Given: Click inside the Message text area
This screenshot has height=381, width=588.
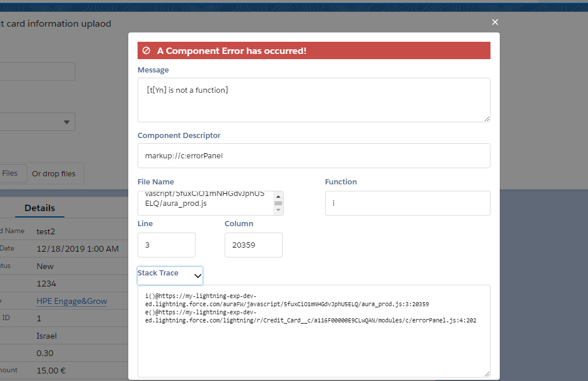Looking at the screenshot, I should (313, 100).
